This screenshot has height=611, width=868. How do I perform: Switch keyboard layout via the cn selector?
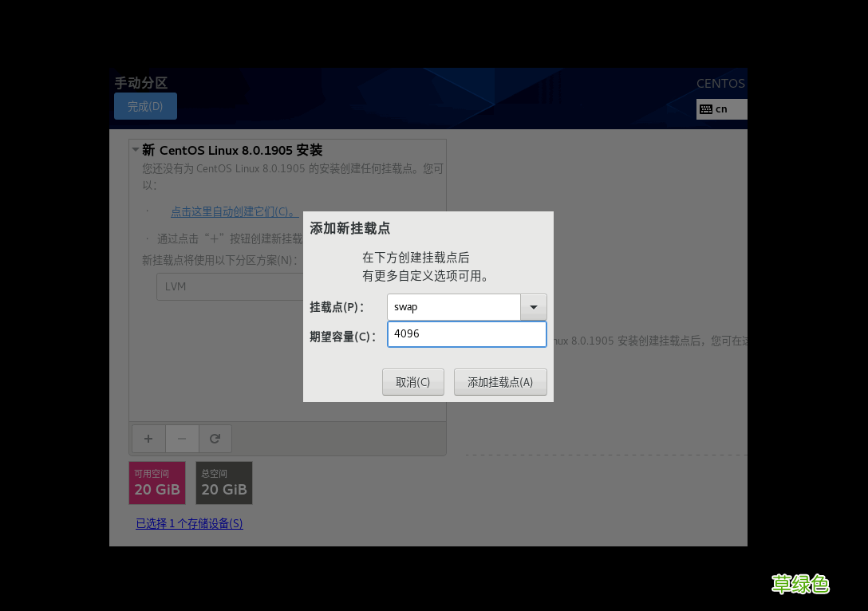point(722,108)
